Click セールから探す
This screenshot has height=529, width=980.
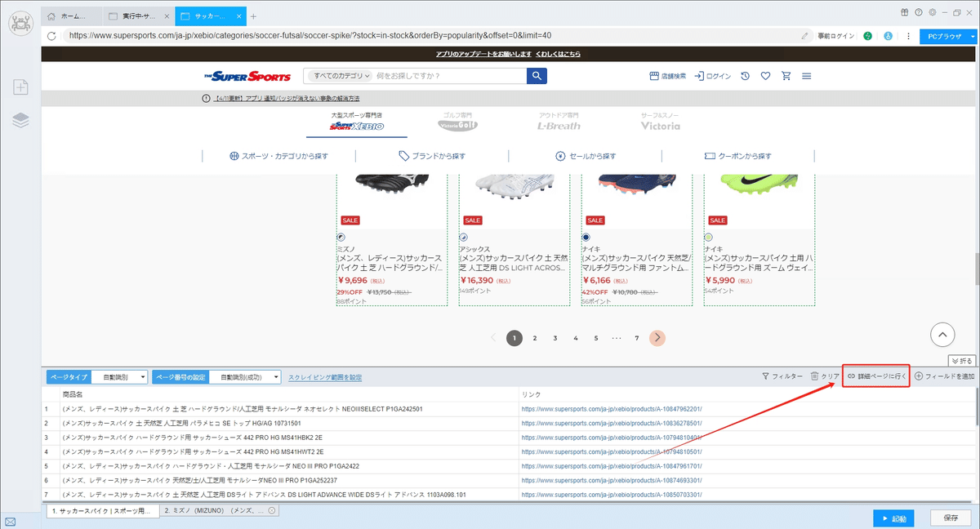point(586,156)
